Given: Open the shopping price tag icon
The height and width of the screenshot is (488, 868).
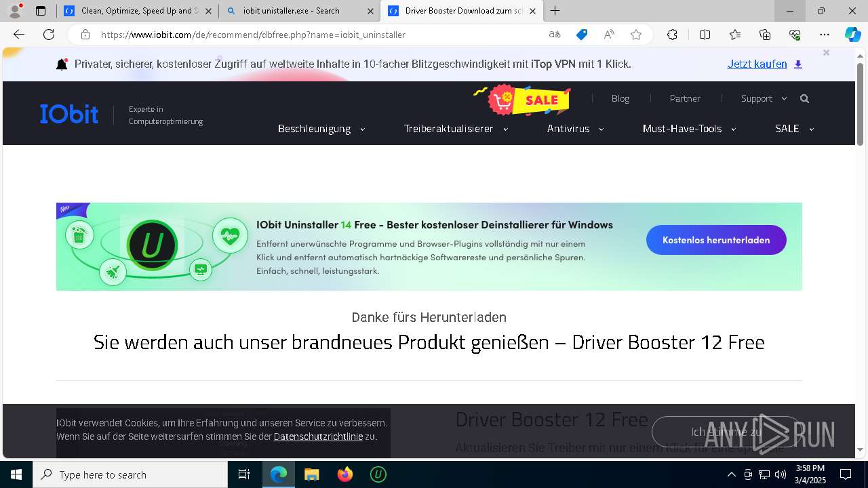Looking at the screenshot, I should click(582, 35).
